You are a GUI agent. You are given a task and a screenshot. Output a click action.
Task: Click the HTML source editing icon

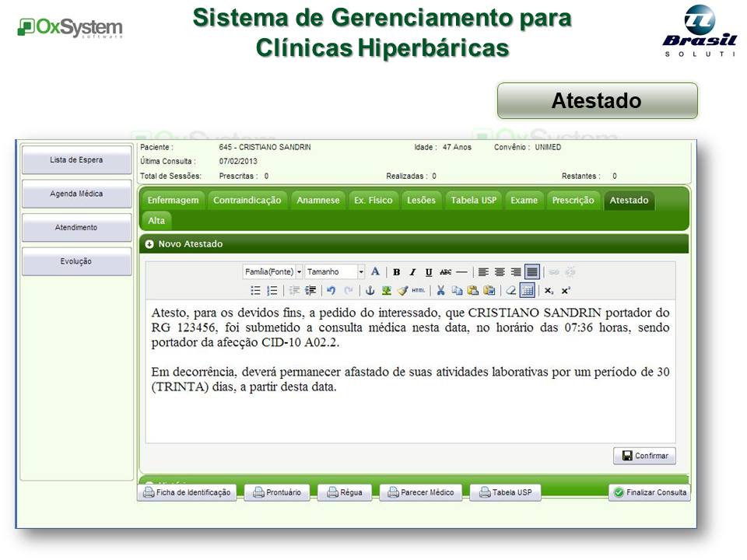coord(418,291)
